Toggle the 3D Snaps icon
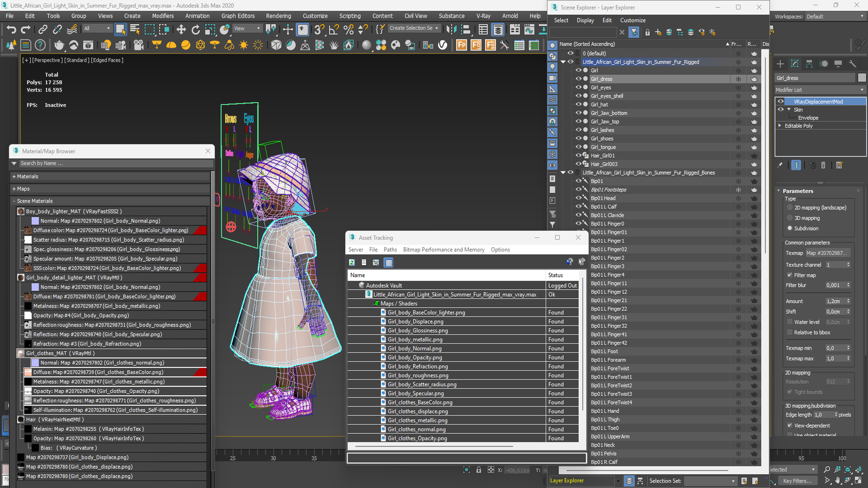 [319, 30]
